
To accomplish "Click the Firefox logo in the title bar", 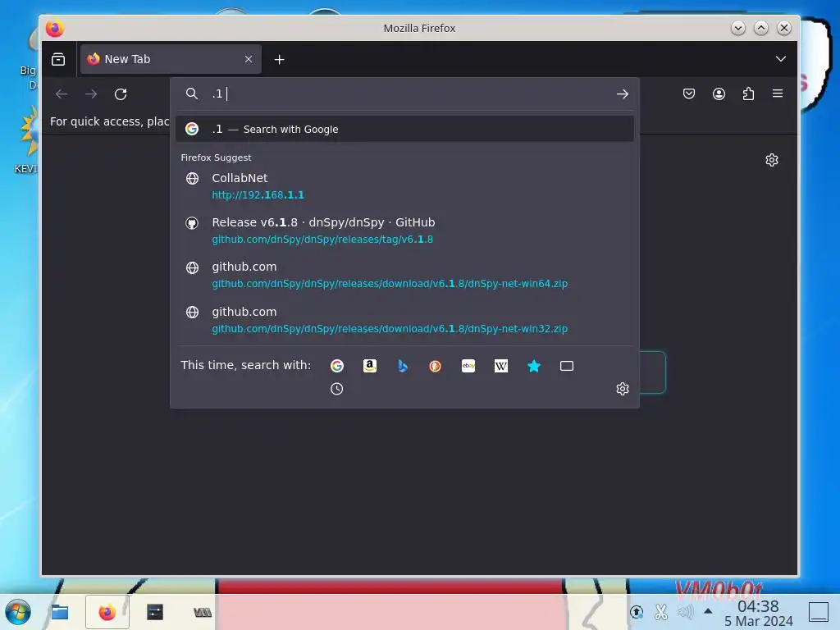I will [x=55, y=28].
